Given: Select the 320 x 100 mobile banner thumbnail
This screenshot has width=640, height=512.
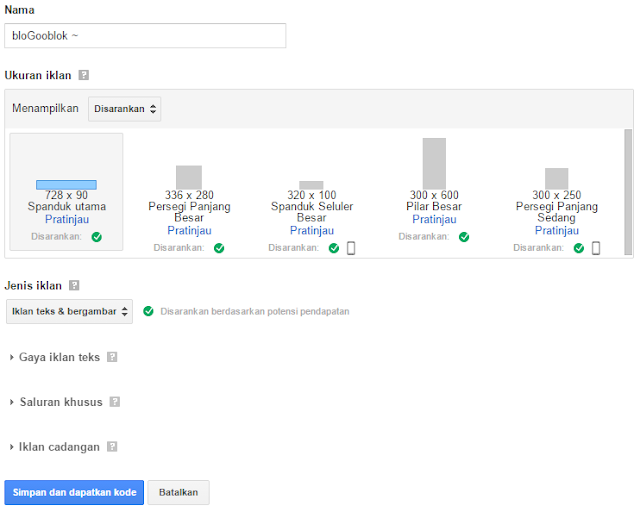Looking at the screenshot, I should (311, 185).
